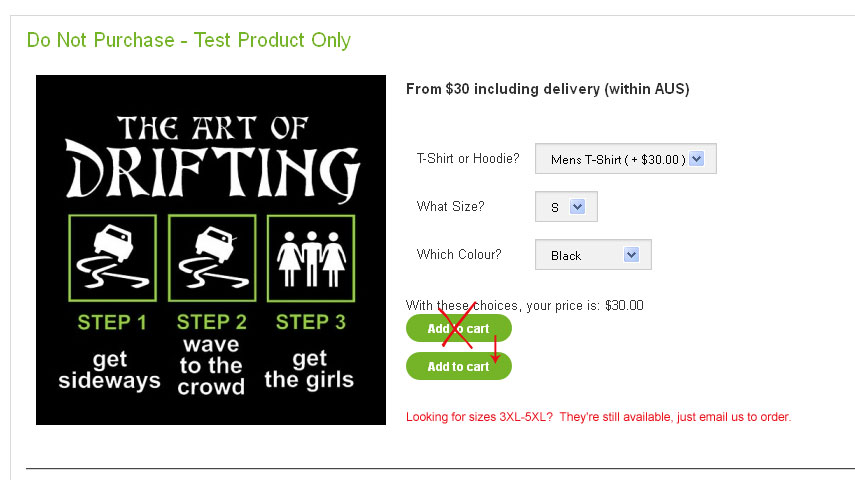Click the red 3XL-5XL sizes email notice
The height and width of the screenshot is (480, 855).
coord(598,416)
